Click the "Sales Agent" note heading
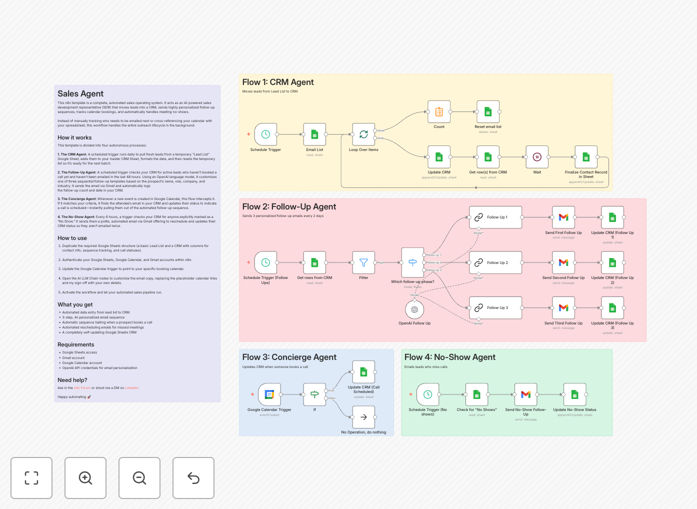The width and height of the screenshot is (697, 509). [x=80, y=94]
